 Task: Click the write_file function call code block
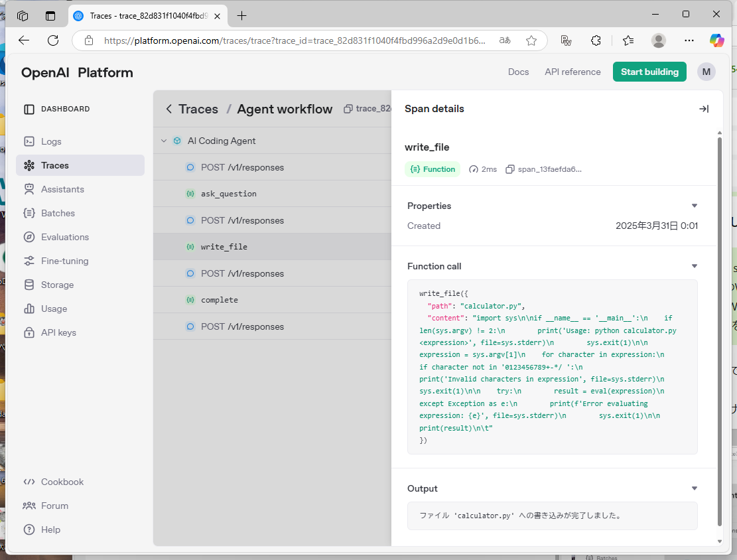[x=553, y=367]
